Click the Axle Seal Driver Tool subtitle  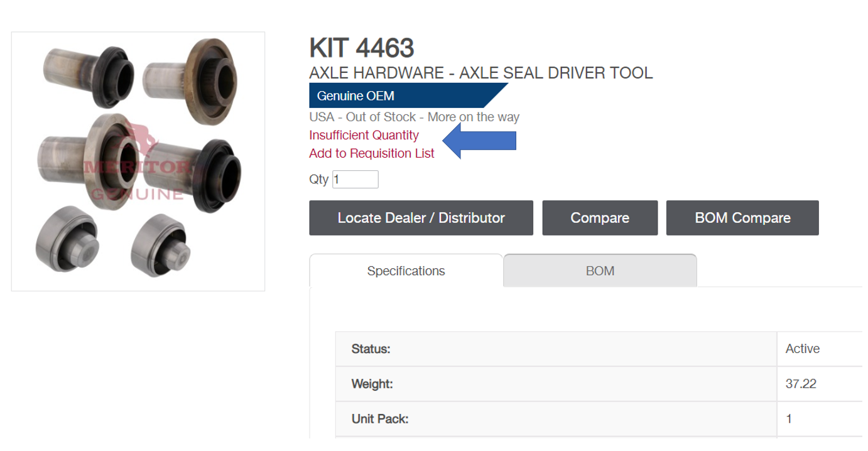[x=481, y=73]
